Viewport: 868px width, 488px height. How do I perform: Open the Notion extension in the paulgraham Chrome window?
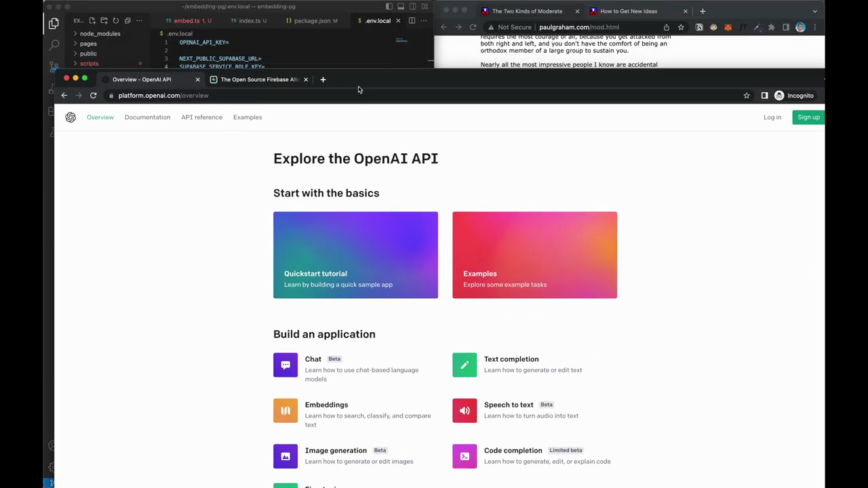pos(699,27)
